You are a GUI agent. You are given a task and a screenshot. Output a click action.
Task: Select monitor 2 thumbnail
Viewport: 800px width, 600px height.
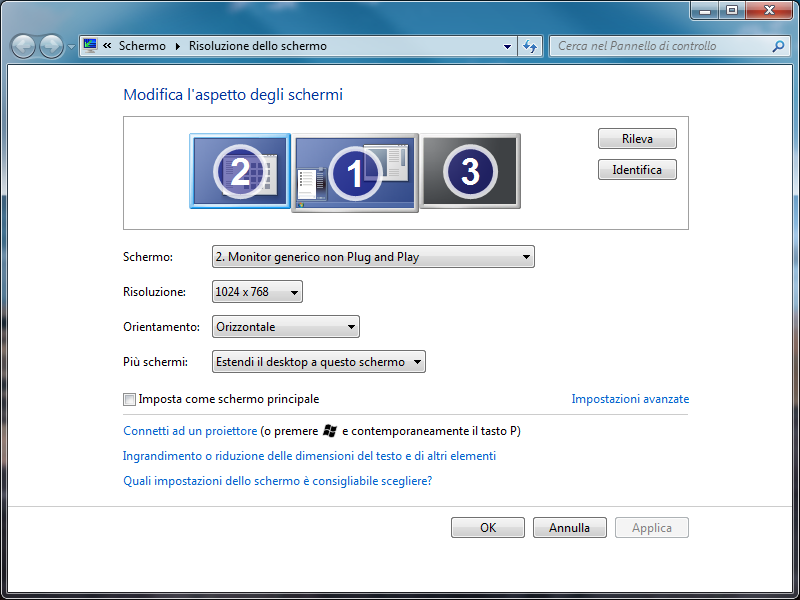(240, 171)
